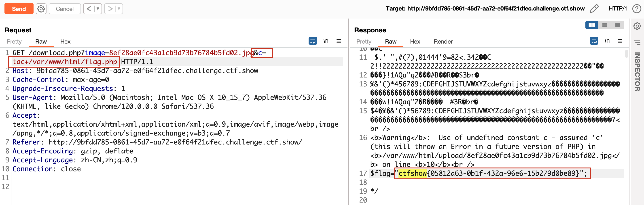Click the tac+/var/www/html/flag.php parameter value
Viewport: 644px width, 205px height.
point(65,62)
